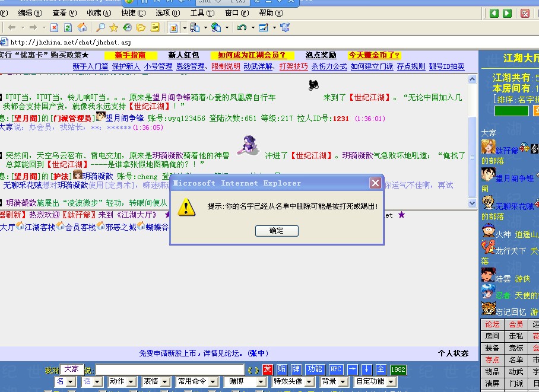The width and height of the screenshot is (539, 392).
Task: Click the 如何成为江湖会员? link
Action: tap(252, 55)
